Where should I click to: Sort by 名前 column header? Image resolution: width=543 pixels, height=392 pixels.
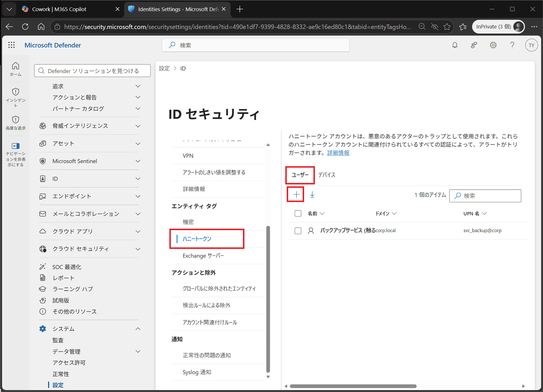(x=316, y=214)
